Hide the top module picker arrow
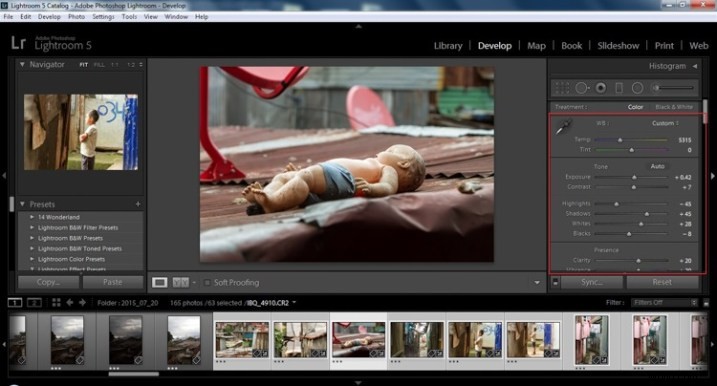717x386 pixels. [x=358, y=27]
